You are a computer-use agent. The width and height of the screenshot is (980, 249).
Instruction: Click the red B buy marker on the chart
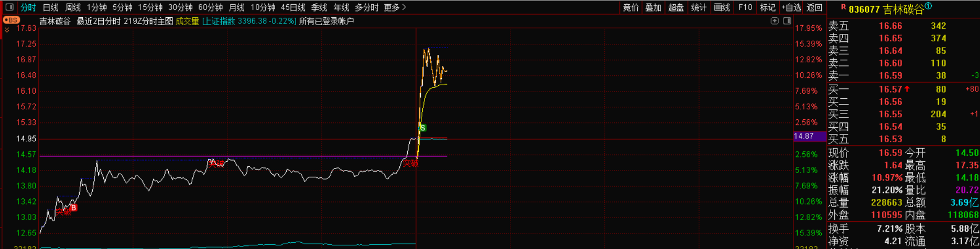(74, 208)
